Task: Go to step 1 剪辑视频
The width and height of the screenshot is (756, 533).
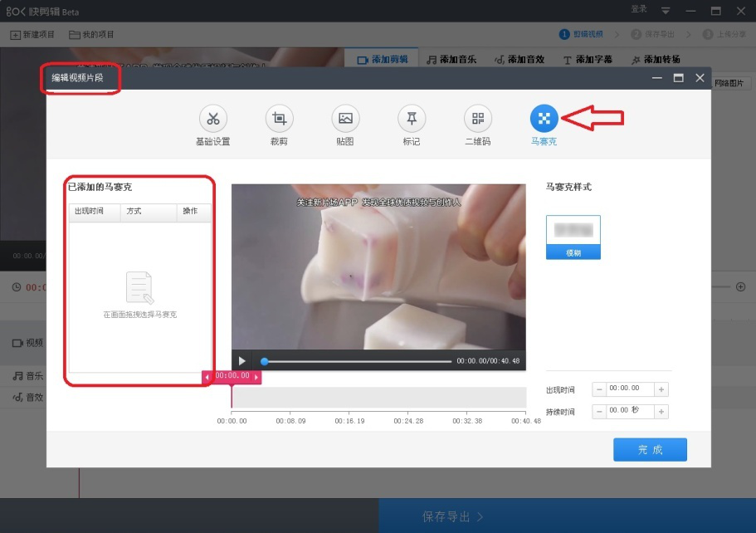Action: tap(581, 34)
